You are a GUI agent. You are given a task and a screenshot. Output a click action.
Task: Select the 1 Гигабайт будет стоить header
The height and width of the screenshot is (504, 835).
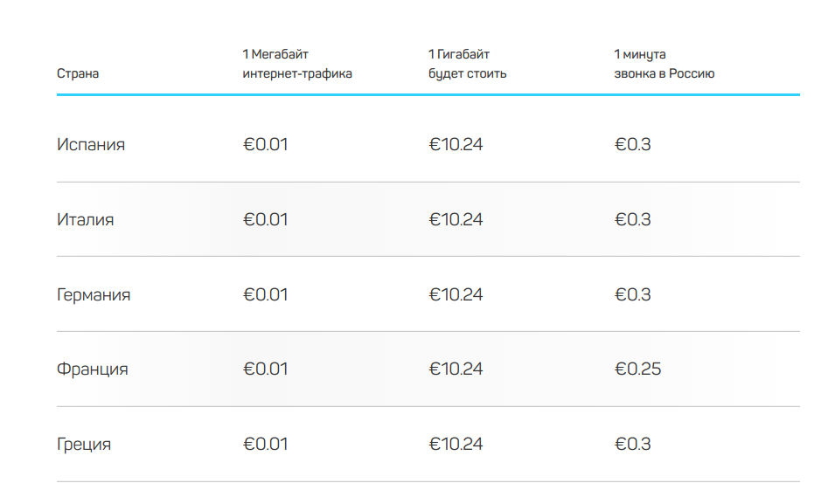[467, 64]
